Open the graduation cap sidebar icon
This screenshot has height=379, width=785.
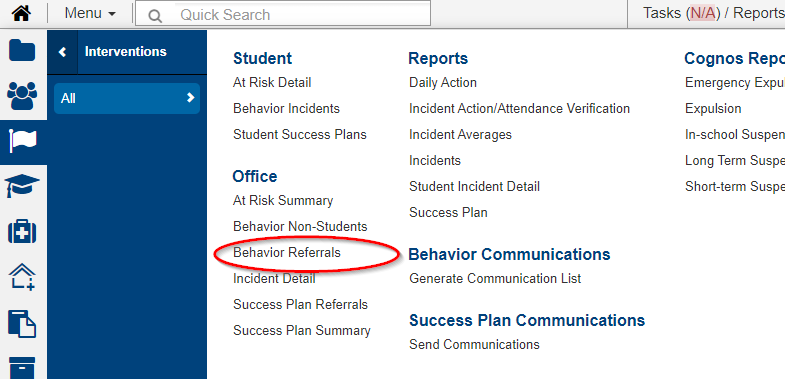tap(22, 186)
